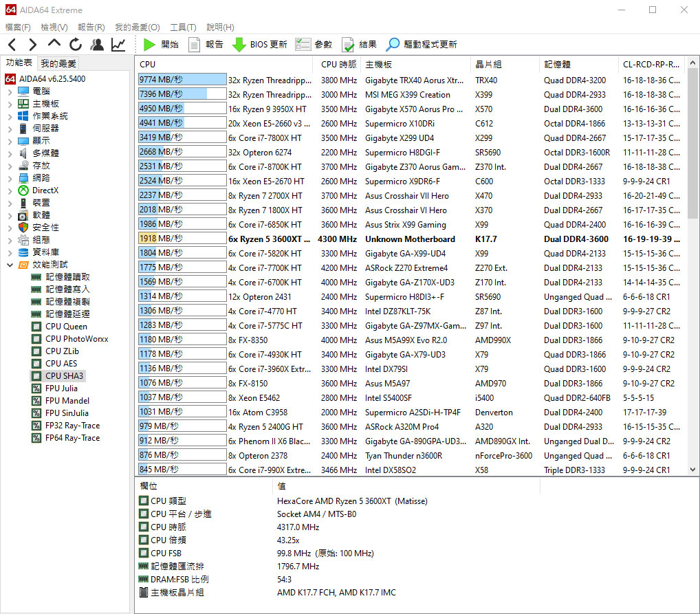Open the 參數 parameters button
The image size is (700, 614).
point(314,45)
